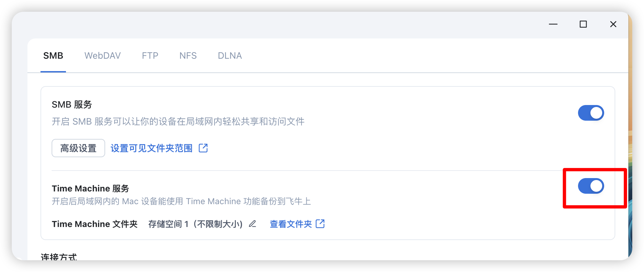Viewport: 644px width, 272px height.
Task: Open the FTP tab
Action: [150, 56]
